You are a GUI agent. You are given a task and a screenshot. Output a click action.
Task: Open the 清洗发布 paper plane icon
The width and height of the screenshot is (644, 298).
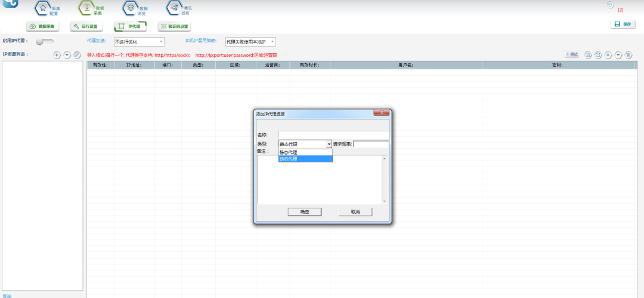click(x=174, y=8)
